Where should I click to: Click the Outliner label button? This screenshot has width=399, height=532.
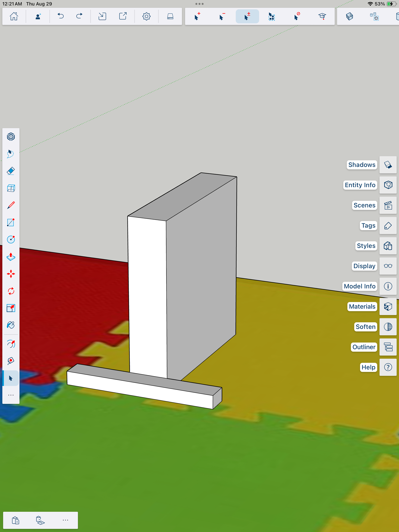tap(364, 347)
